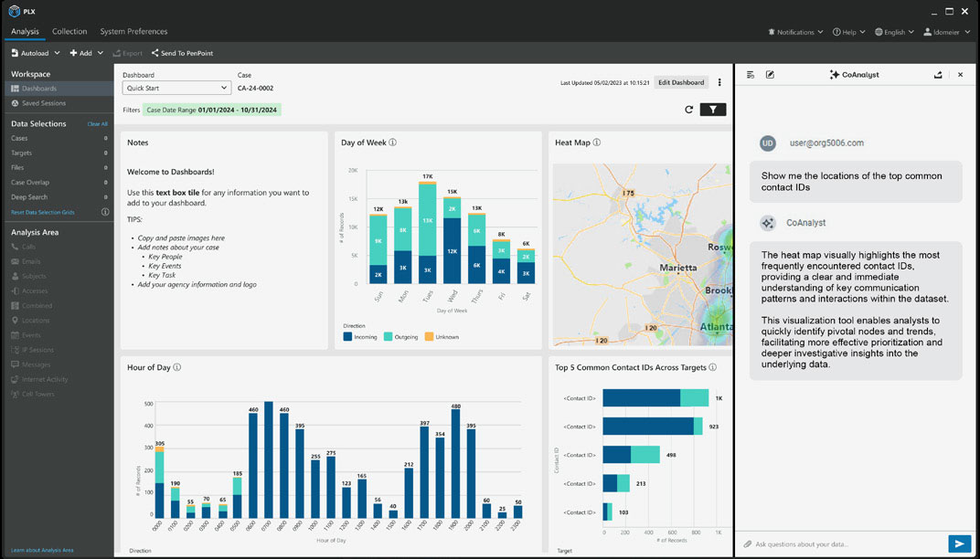
Task: Open the dashboard three-dot options menu
Action: pyautogui.click(x=719, y=82)
